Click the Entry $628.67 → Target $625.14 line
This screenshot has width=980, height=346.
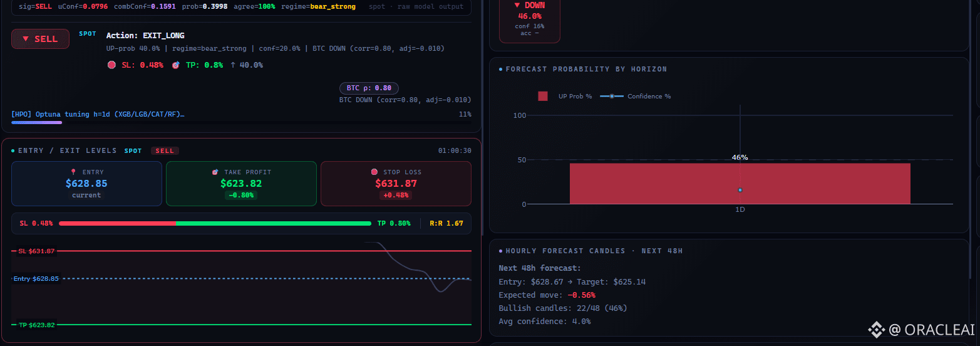pos(572,281)
